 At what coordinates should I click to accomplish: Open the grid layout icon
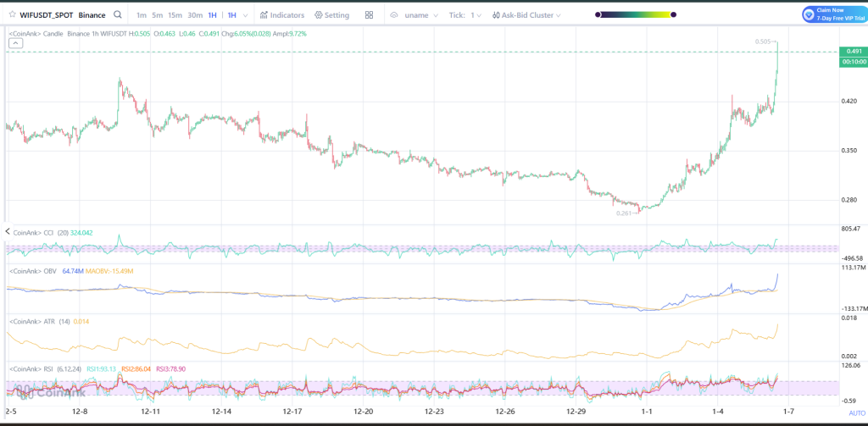pyautogui.click(x=370, y=15)
